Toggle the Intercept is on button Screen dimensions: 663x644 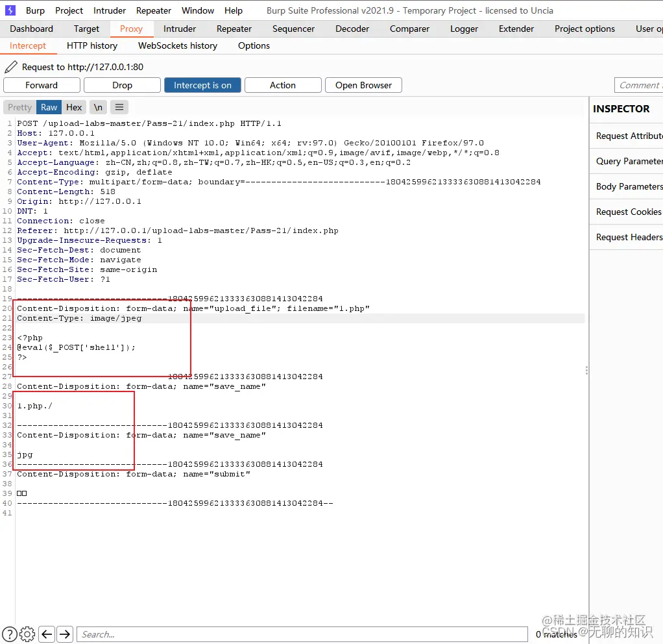pos(202,85)
